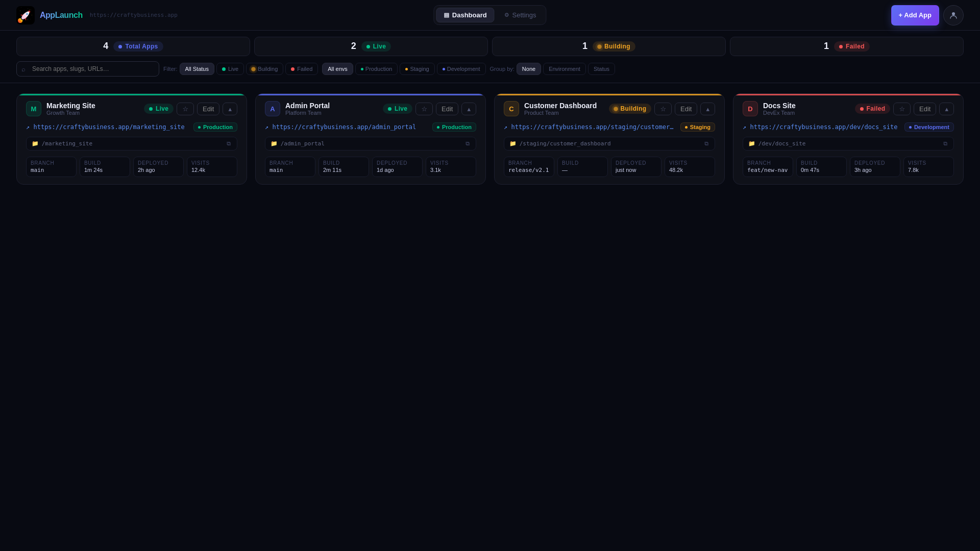Click folder icon beside /dev/docs_site
980x551 pixels.
752,144
